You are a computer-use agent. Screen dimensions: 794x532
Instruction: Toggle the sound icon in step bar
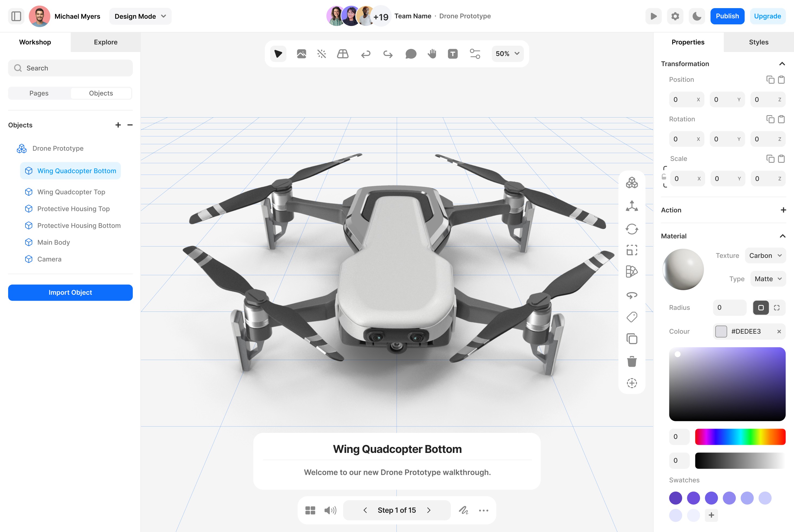point(330,510)
